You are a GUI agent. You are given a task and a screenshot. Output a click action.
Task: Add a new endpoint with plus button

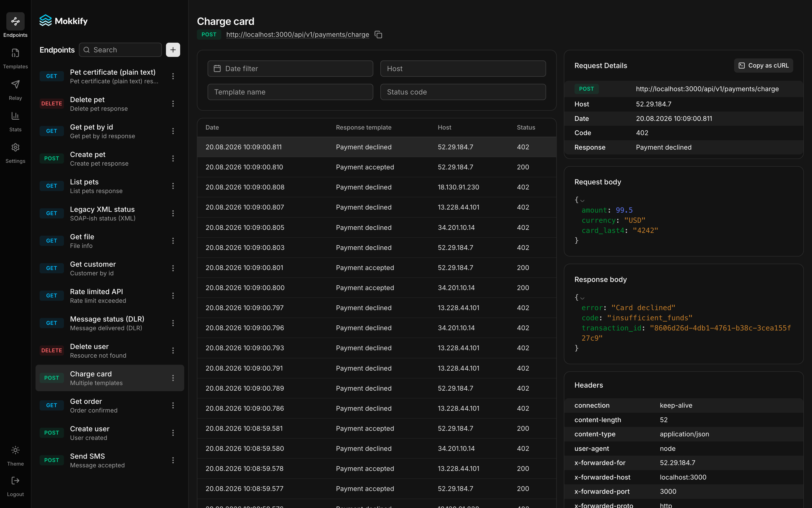pos(173,50)
